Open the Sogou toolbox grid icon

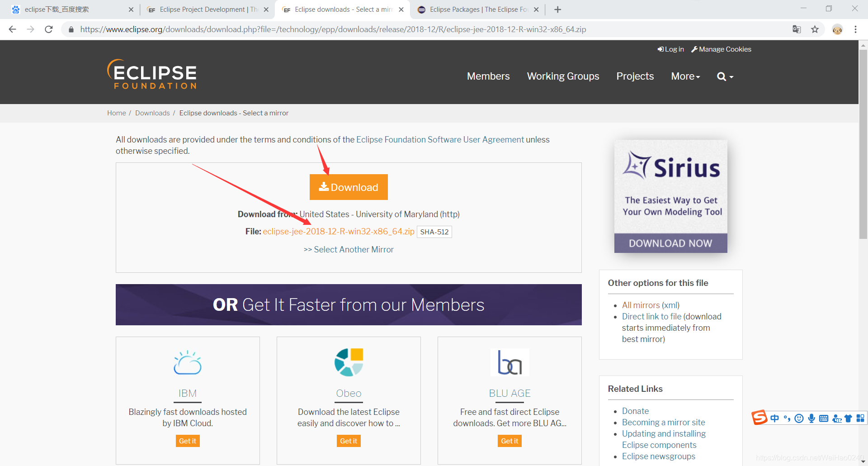pyautogui.click(x=860, y=418)
